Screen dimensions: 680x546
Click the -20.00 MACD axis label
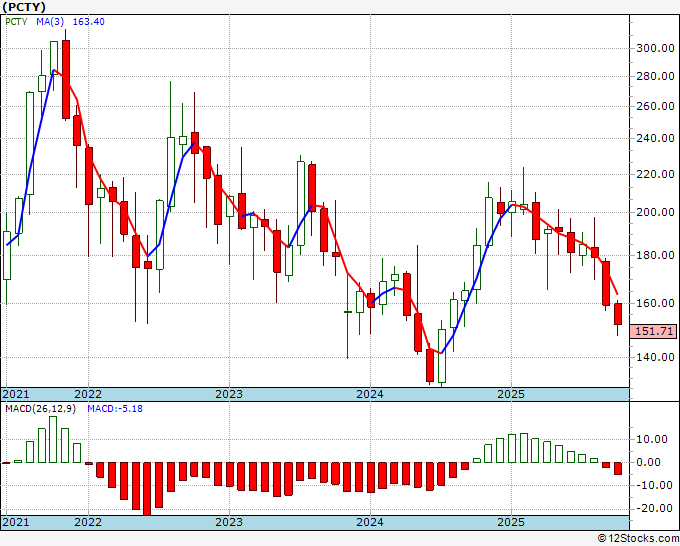click(x=652, y=508)
